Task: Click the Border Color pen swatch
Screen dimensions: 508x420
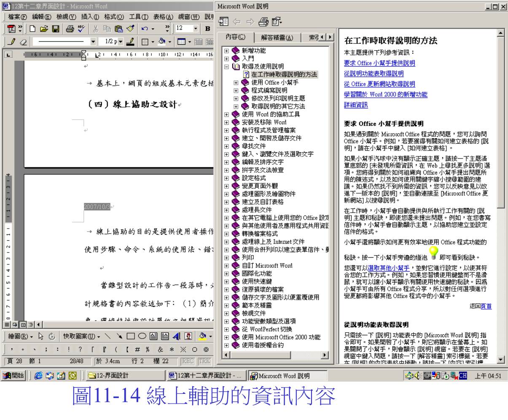Action: [x=131, y=42]
